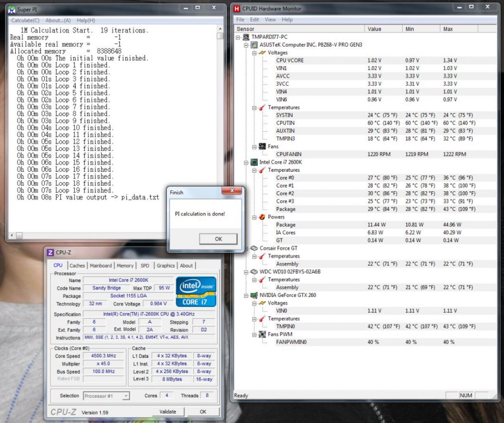
Task: Open the Processor #1 selection dropdown
Action: coord(126,396)
